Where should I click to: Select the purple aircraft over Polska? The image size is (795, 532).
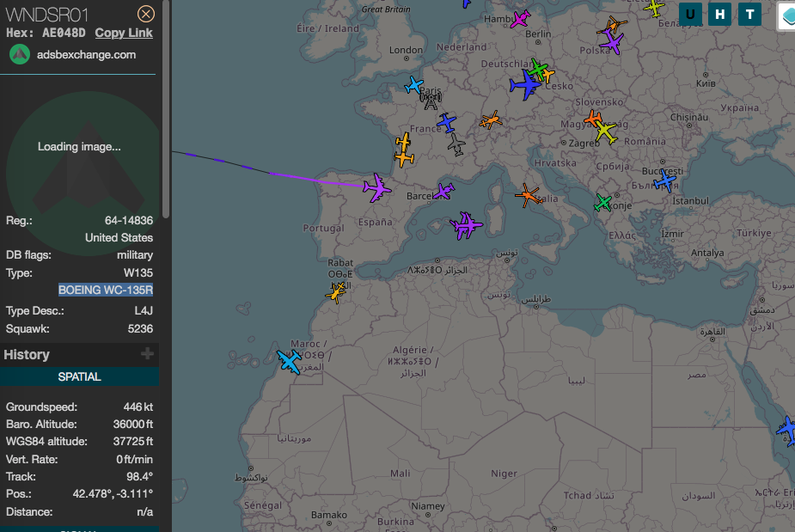[x=613, y=41]
